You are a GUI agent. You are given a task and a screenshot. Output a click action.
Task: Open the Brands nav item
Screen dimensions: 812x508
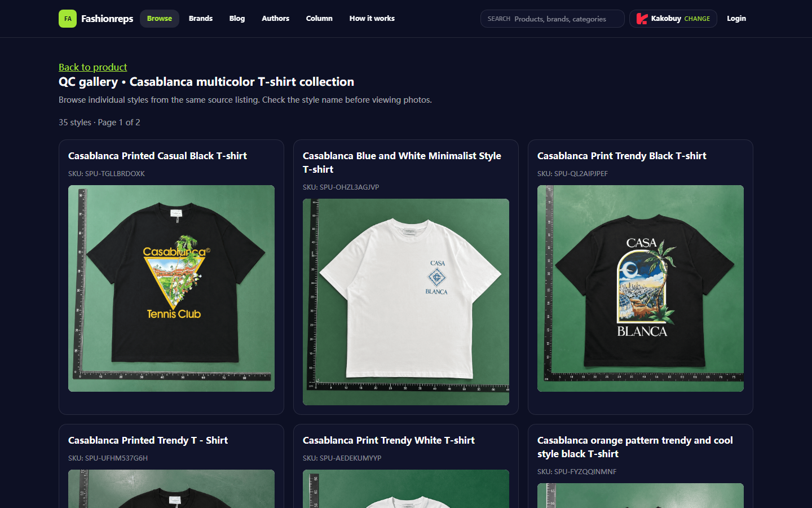click(x=201, y=19)
